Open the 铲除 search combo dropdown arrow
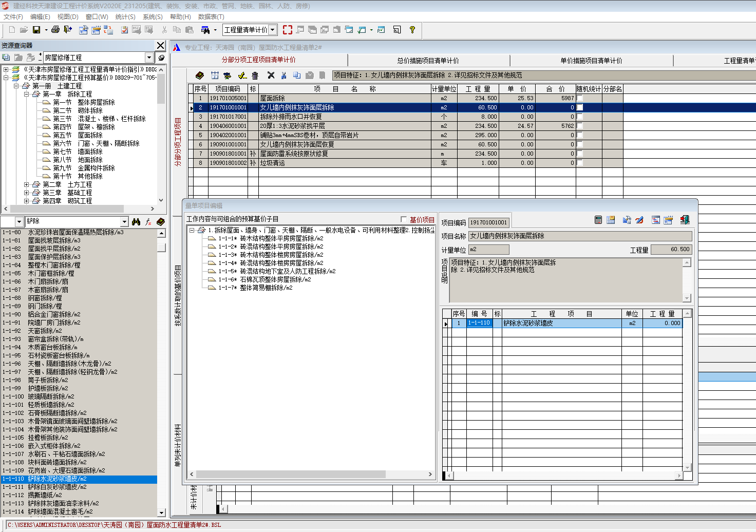Viewport: 756px width, 532px height. coord(124,221)
